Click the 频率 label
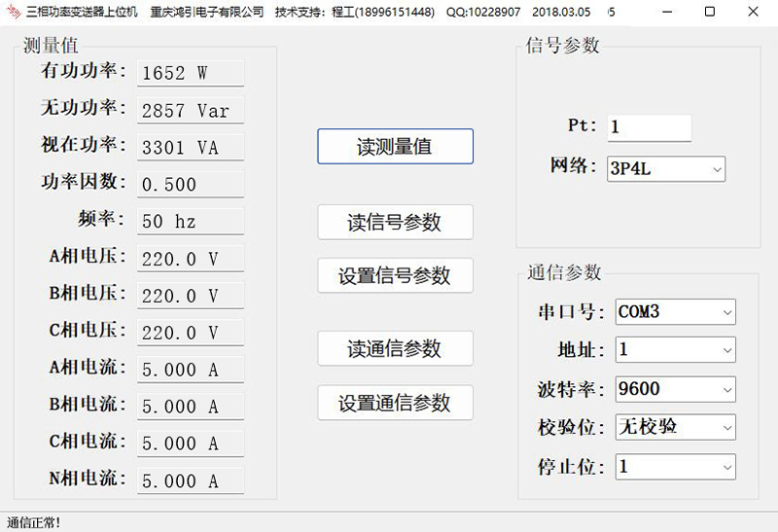This screenshot has height=532, width=778. pyautogui.click(x=101, y=219)
